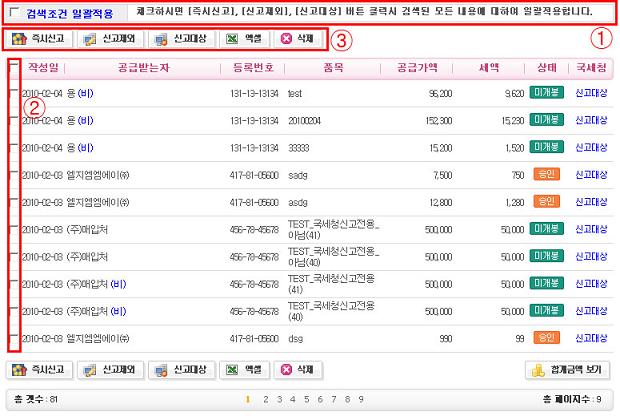The image size is (620, 416).
Task: Enable the 검색조건 일괄적용 checkbox
Action: pos(13,14)
